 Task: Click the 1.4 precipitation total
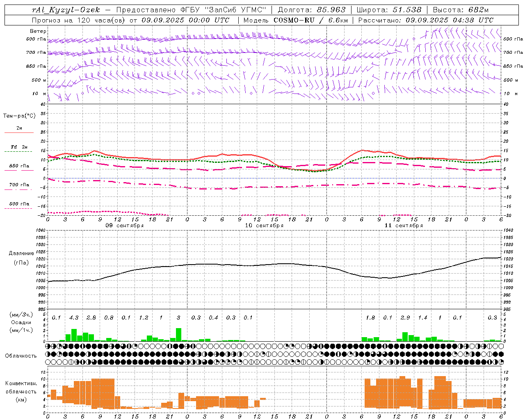pos(422,317)
